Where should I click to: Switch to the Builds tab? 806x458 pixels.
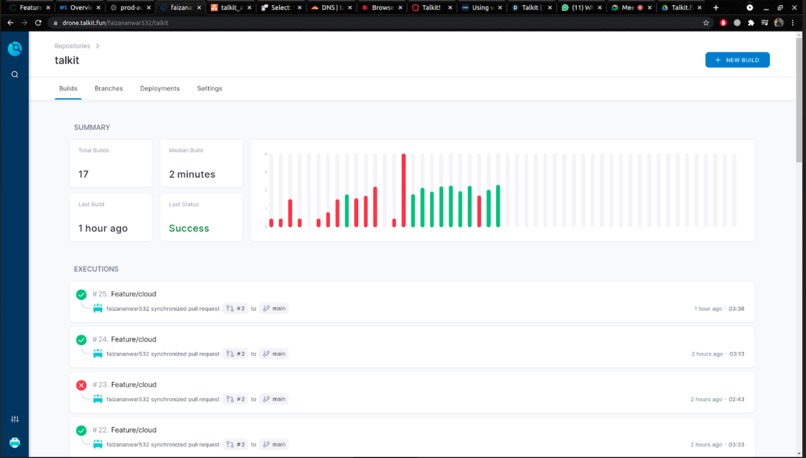pos(68,88)
